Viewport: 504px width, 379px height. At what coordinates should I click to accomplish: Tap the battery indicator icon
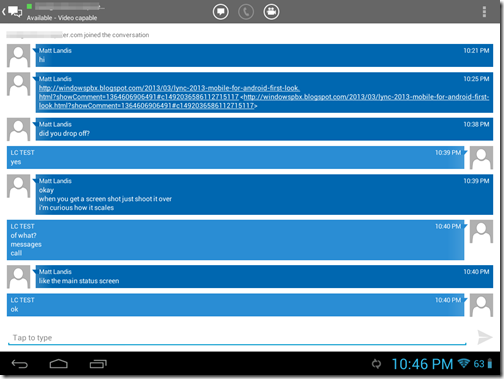490,364
